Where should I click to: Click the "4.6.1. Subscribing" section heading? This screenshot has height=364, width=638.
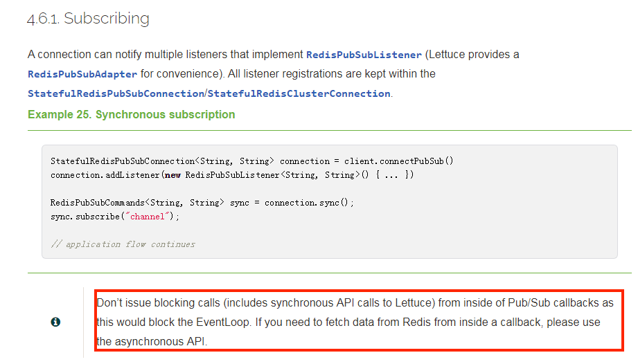(88, 19)
